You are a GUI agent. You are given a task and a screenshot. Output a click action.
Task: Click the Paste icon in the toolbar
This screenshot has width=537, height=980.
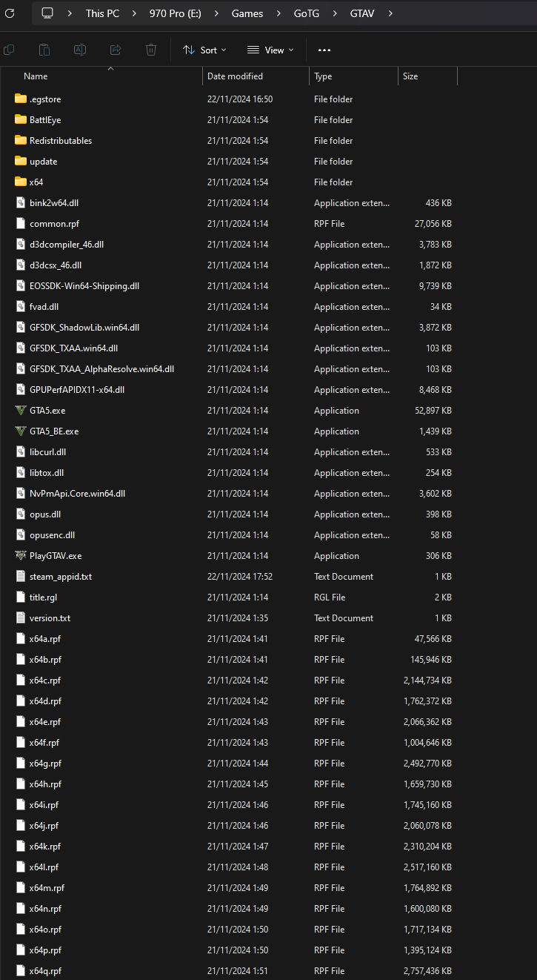click(44, 50)
